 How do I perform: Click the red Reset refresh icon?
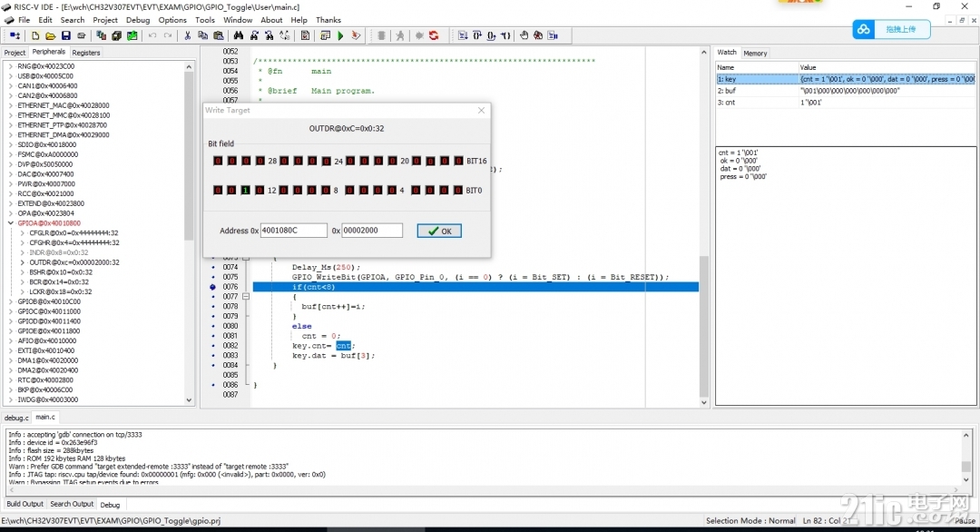434,35
